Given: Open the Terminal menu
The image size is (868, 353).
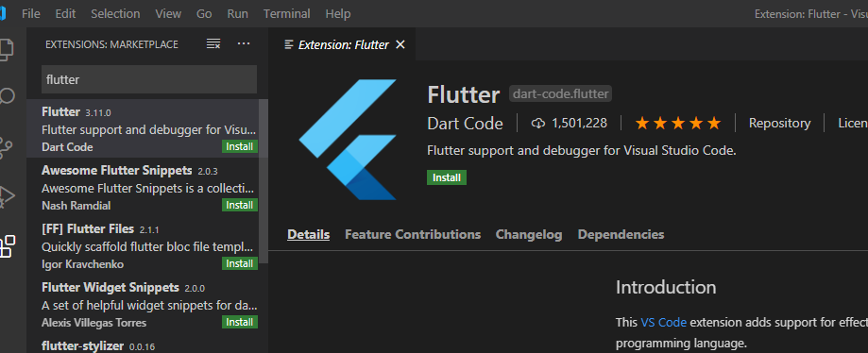Looking at the screenshot, I should coord(287,14).
